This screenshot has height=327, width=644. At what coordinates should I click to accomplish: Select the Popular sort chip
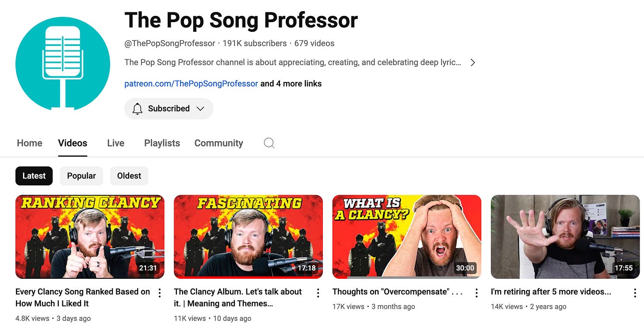tap(81, 176)
